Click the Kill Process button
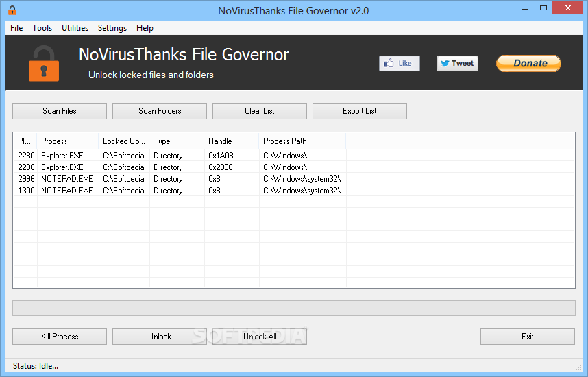Viewport: 588px width, 377px height. [60, 337]
